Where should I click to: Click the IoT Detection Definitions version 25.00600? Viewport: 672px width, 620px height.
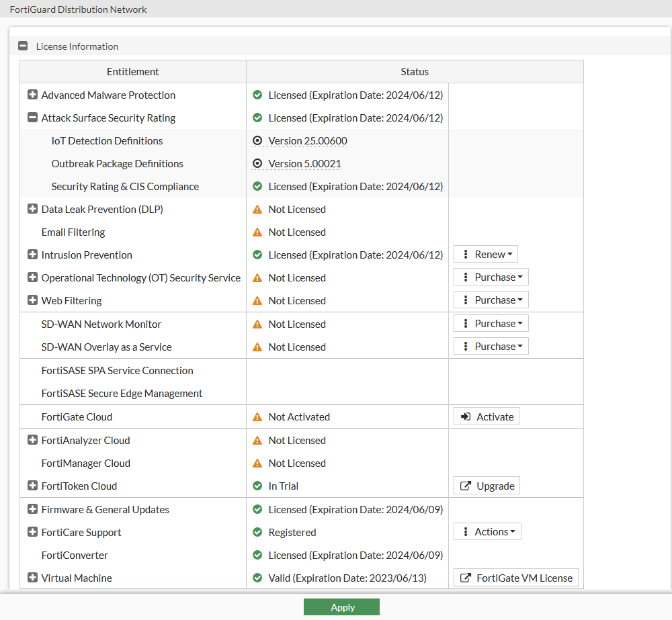[x=307, y=141]
